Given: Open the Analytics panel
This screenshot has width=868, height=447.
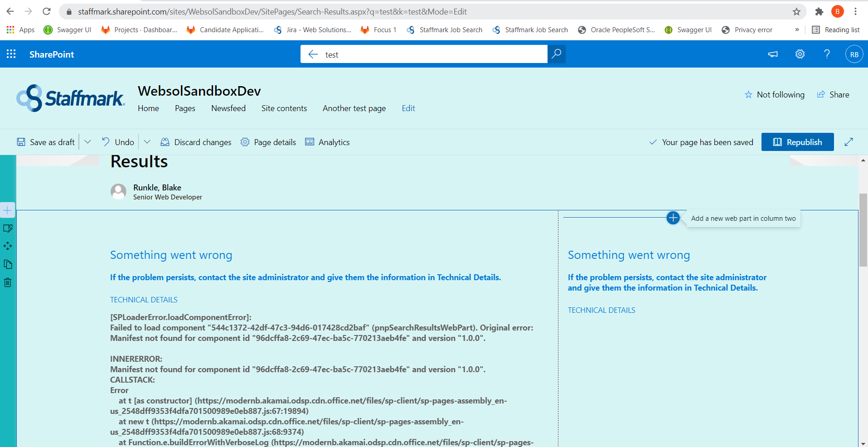Looking at the screenshot, I should pos(327,142).
